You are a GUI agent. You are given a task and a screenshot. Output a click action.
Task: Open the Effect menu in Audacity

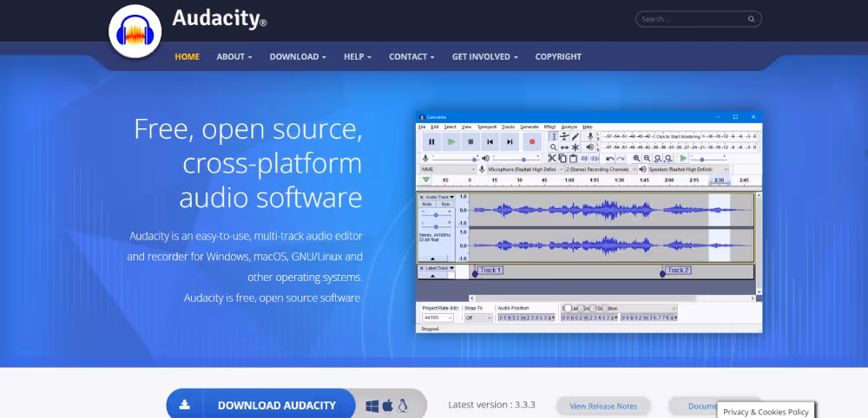click(549, 127)
